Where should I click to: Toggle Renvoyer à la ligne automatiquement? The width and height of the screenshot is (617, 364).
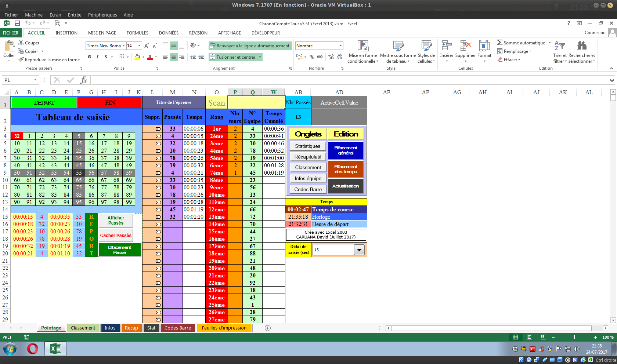(x=250, y=46)
